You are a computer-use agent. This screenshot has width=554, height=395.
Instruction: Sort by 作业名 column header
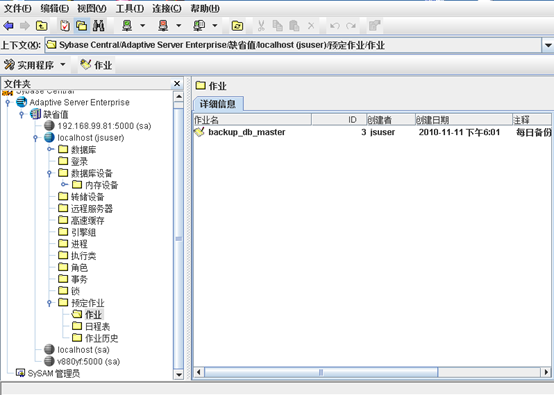(252, 120)
